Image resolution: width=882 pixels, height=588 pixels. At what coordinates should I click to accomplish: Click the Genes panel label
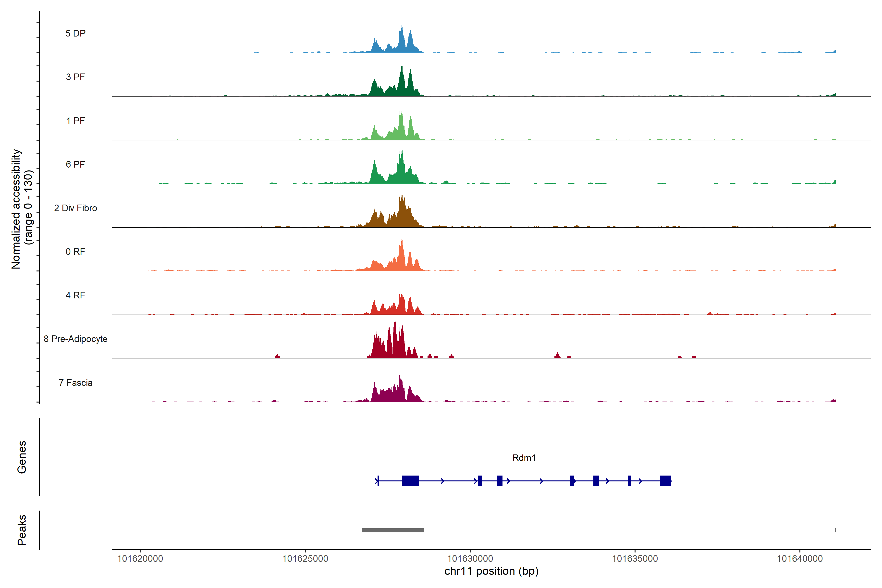pyautogui.click(x=22, y=457)
